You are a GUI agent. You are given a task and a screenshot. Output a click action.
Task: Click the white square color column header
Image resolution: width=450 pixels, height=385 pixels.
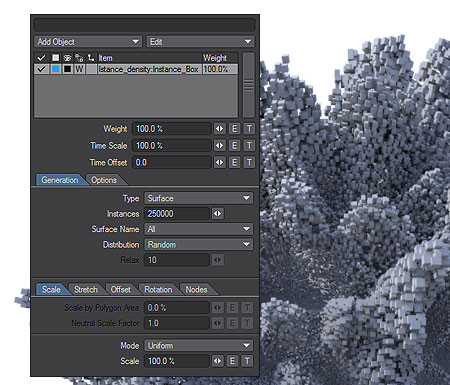coord(55,58)
